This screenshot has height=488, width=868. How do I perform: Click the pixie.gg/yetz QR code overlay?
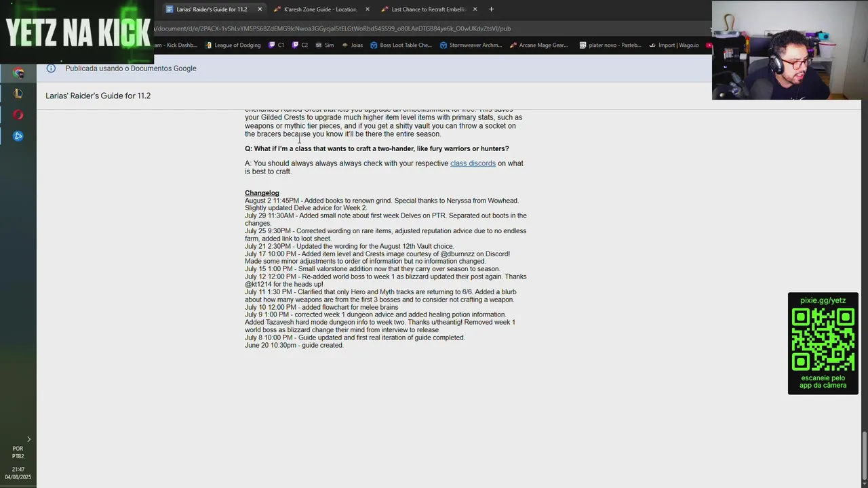[823, 343]
